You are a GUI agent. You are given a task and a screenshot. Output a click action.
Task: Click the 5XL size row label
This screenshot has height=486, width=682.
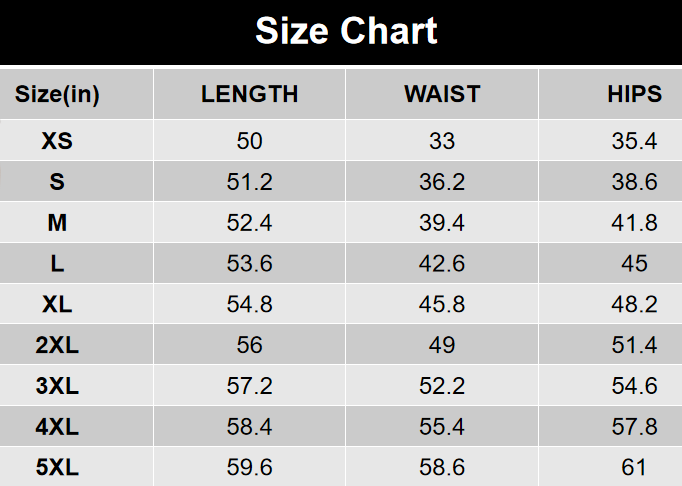point(57,467)
